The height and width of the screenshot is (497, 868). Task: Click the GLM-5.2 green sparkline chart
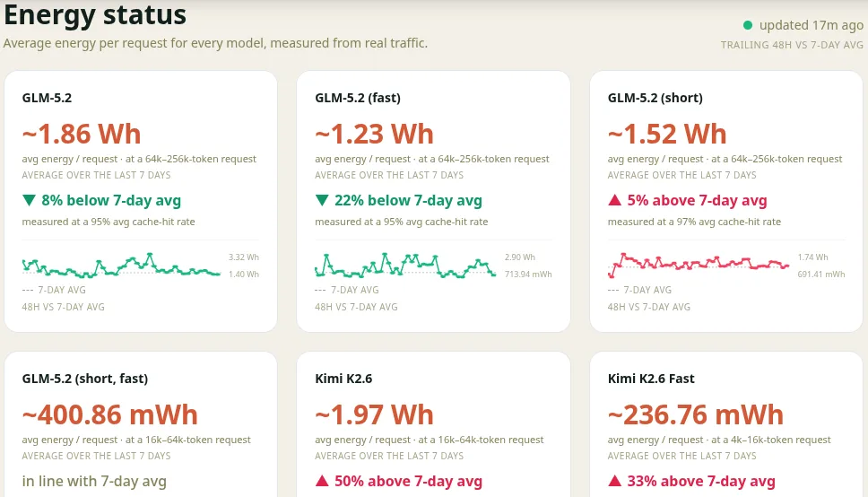121,266
